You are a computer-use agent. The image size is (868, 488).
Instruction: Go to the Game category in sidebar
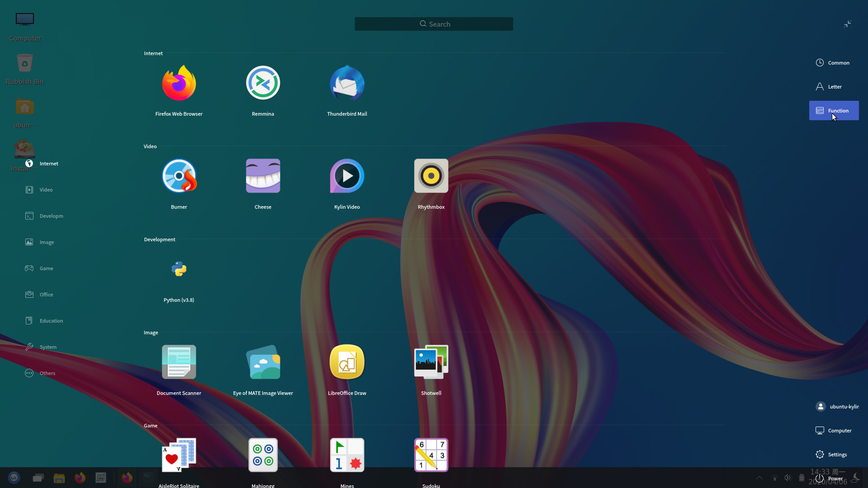tap(39, 268)
